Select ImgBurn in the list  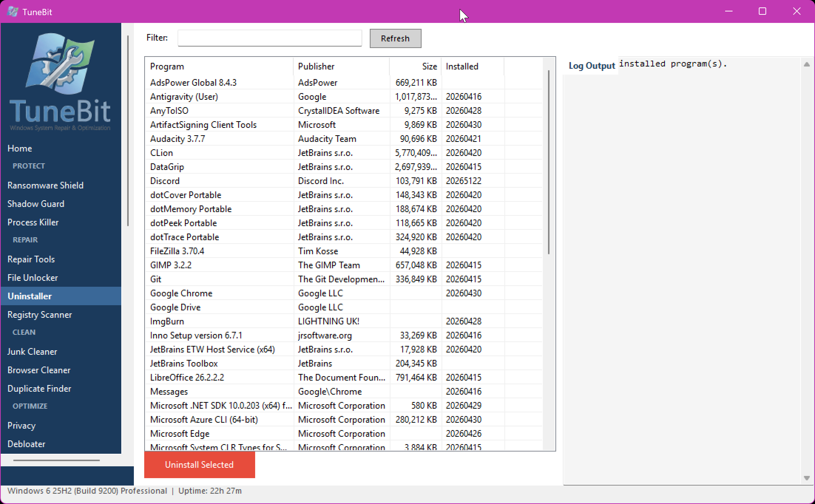coord(344,321)
